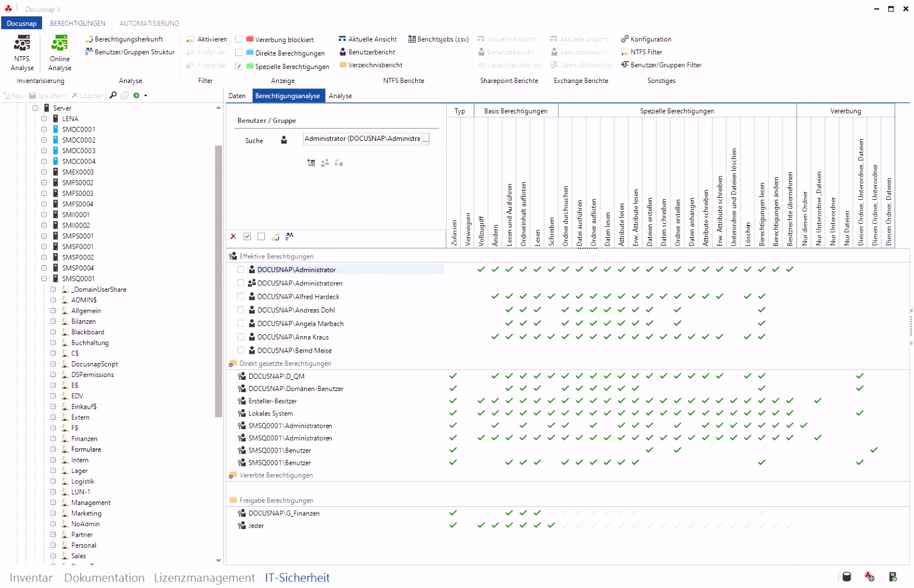Viewport: 914px width, 588px height.
Task: Click the ellipsis browse button in search field
Action: pos(425,139)
